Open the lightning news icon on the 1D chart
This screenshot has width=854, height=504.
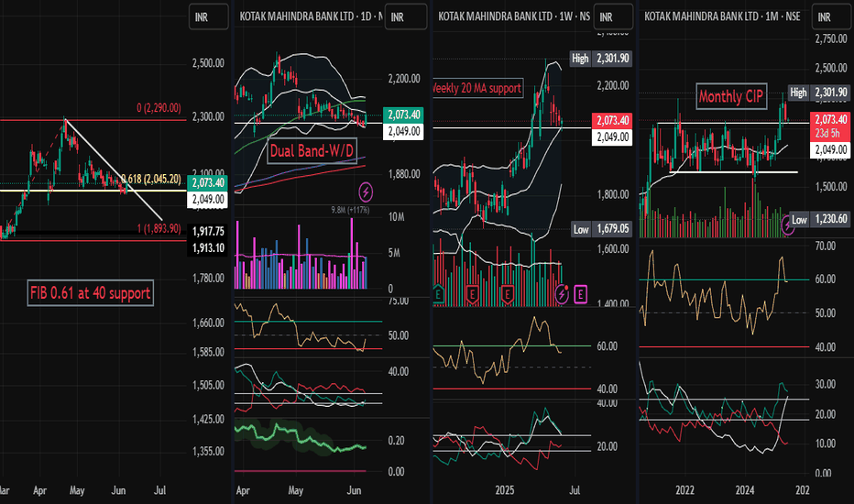pos(366,192)
